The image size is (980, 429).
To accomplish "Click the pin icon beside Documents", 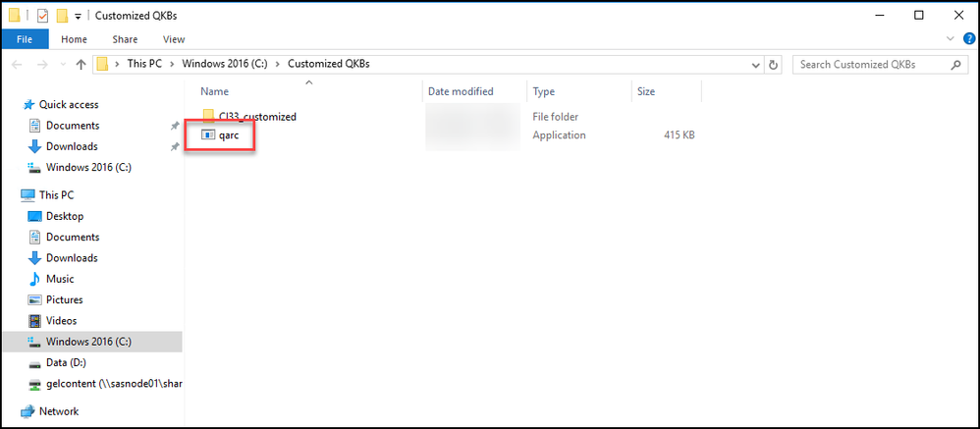I will (175, 126).
